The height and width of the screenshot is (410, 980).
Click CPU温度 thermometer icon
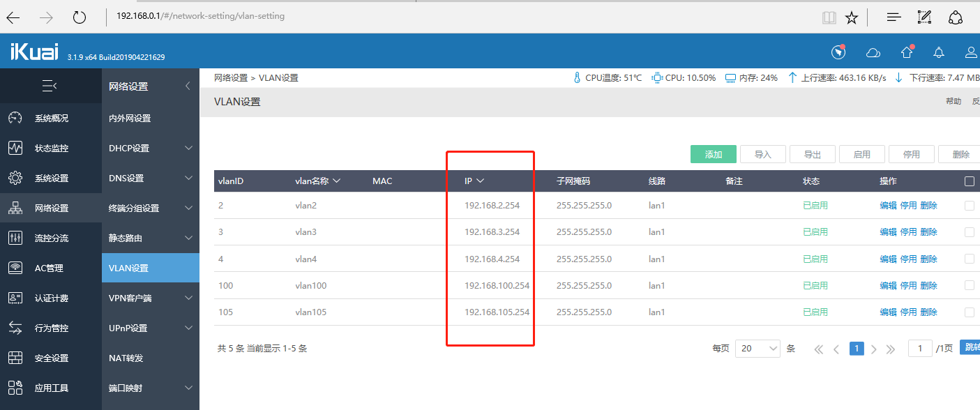click(x=577, y=77)
